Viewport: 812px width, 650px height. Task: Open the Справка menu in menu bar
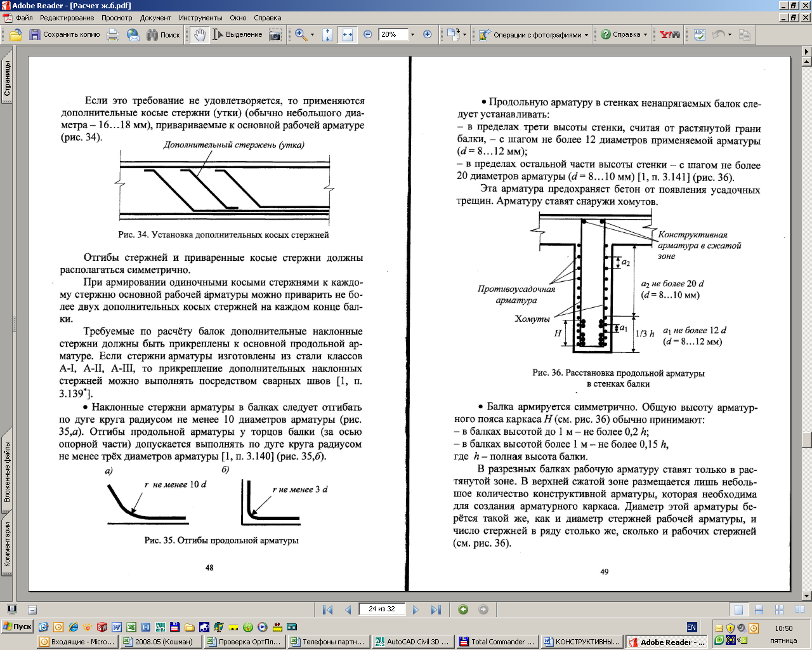pyautogui.click(x=267, y=18)
